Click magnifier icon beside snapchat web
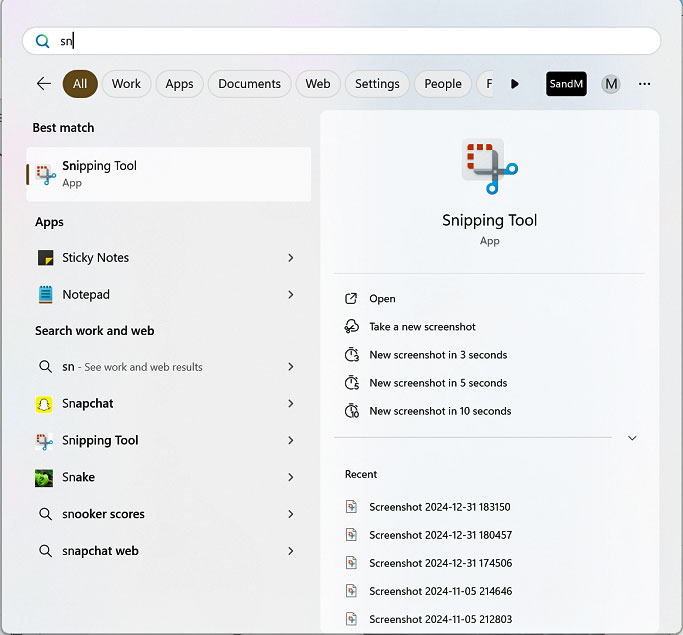Image resolution: width=683 pixels, height=635 pixels. [45, 551]
